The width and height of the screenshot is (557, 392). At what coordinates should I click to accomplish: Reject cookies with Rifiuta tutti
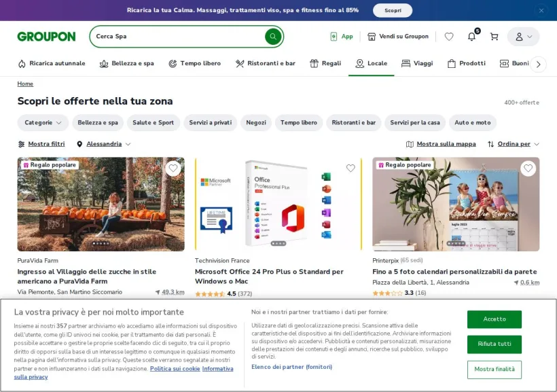pos(495,344)
